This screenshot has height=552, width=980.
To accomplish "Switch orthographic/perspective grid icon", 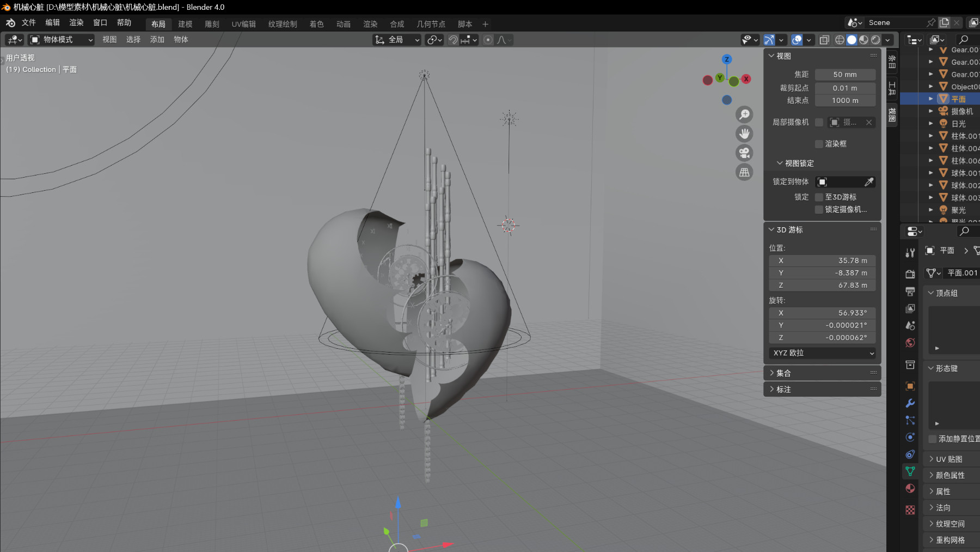I will pos(744,172).
